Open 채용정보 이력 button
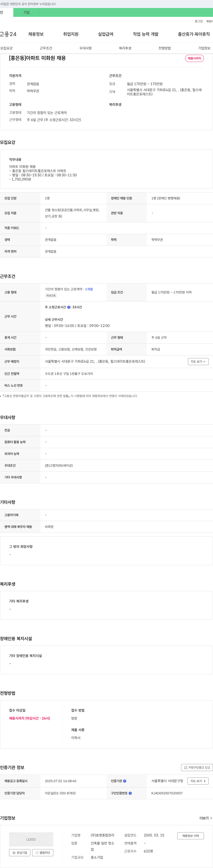Screen dimensions: 213x868 tap(190, 836)
